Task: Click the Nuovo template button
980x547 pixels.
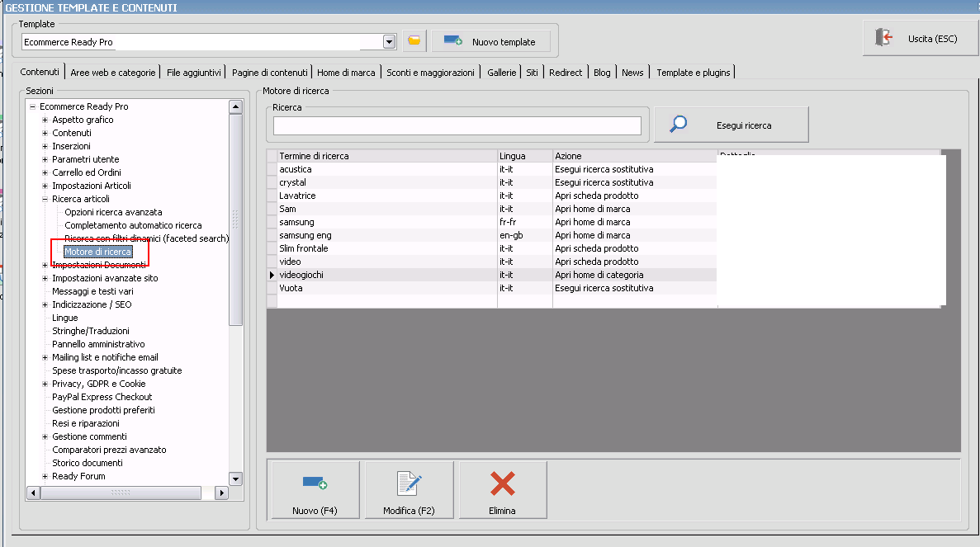Action: coord(490,41)
